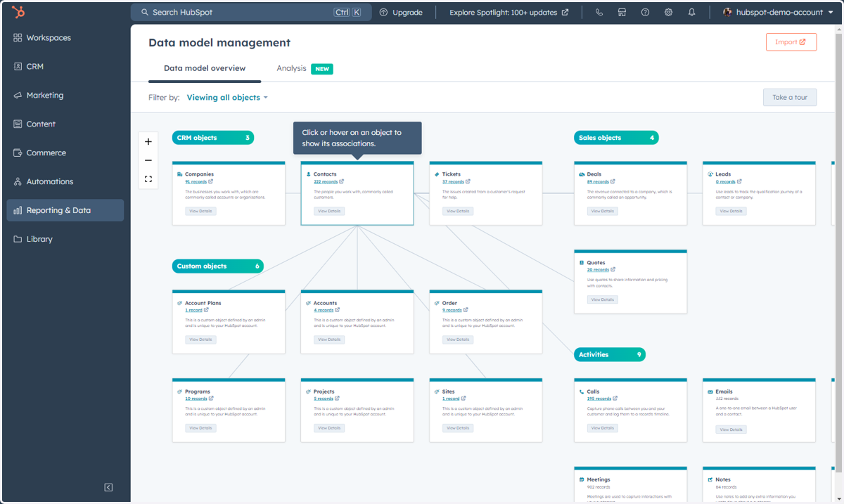
Task: Click View Details on Sites card
Action: [x=458, y=428]
